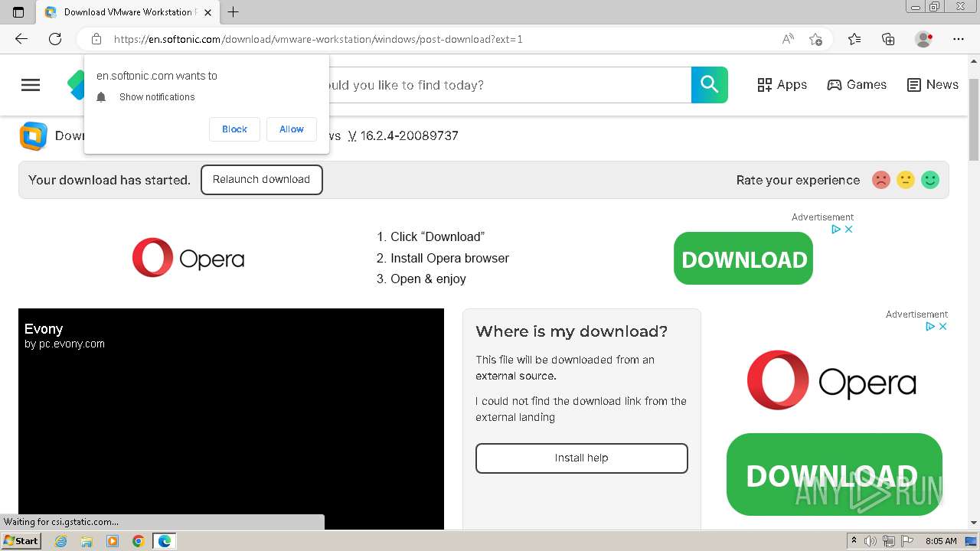980x551 pixels.
Task: Open AdChoices info on sidebar ad
Action: pyautogui.click(x=931, y=326)
